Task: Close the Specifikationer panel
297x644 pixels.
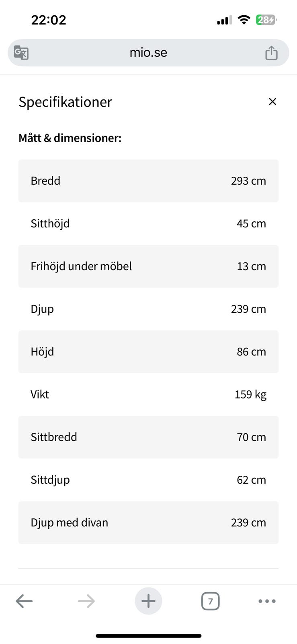Action: [x=272, y=102]
